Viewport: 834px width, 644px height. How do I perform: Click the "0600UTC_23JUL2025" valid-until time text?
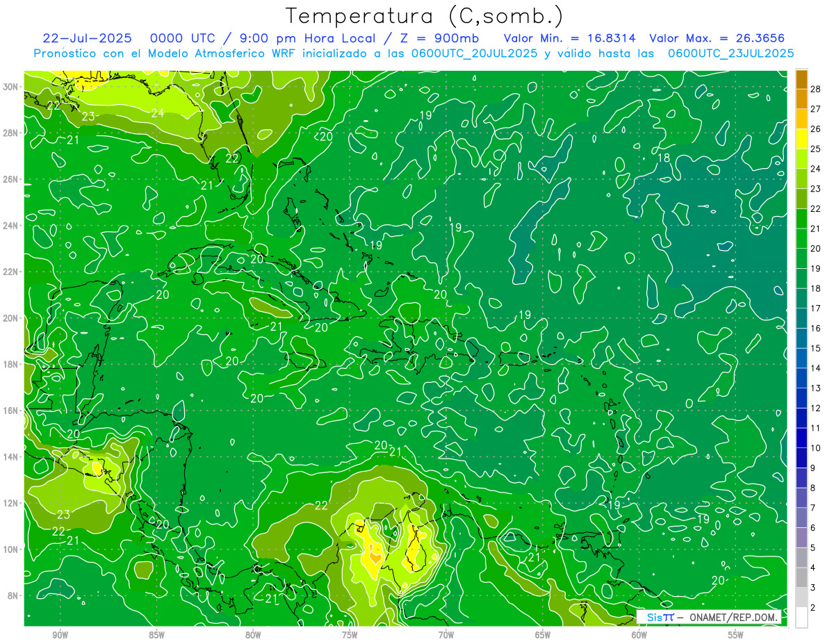coord(730,53)
